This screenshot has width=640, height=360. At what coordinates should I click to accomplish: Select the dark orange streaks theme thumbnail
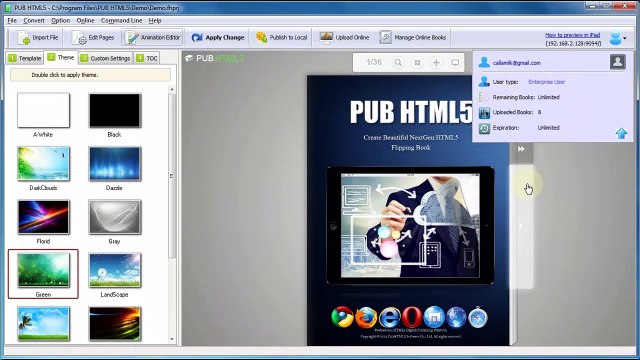pos(115,324)
